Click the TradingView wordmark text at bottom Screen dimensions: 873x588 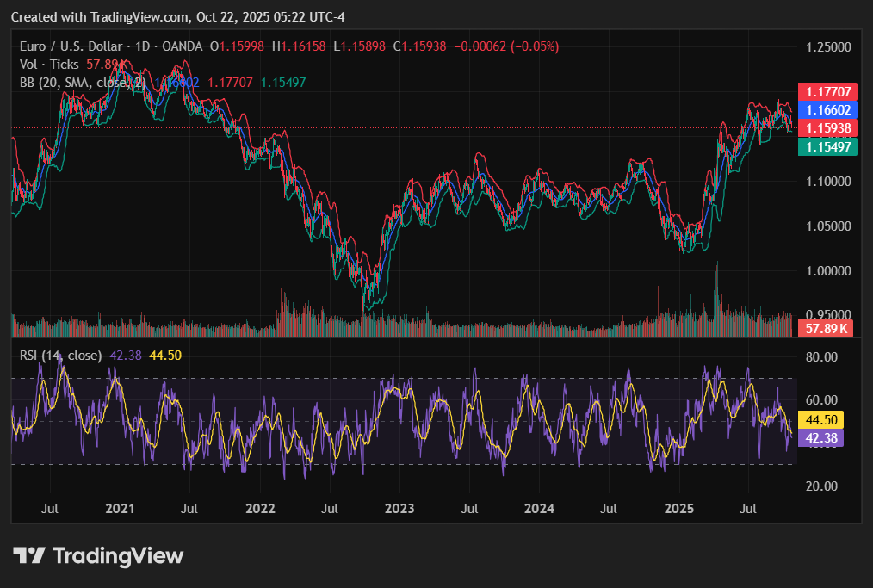(x=119, y=556)
